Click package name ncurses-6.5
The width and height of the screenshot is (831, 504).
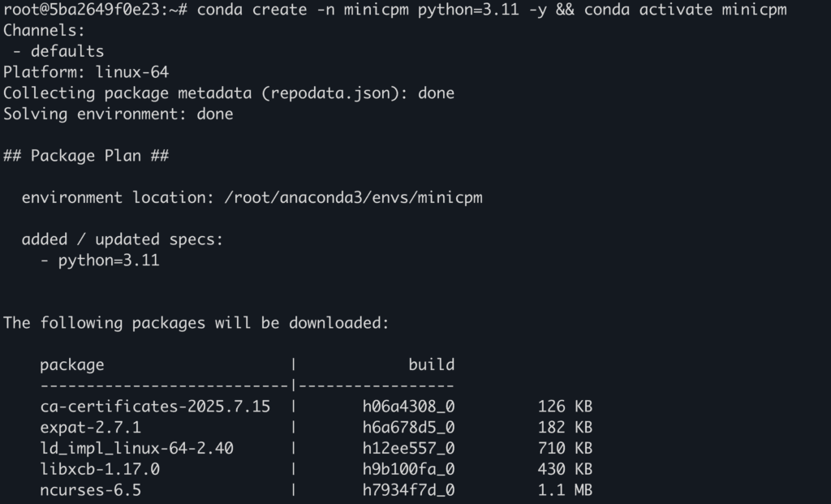[91, 489]
